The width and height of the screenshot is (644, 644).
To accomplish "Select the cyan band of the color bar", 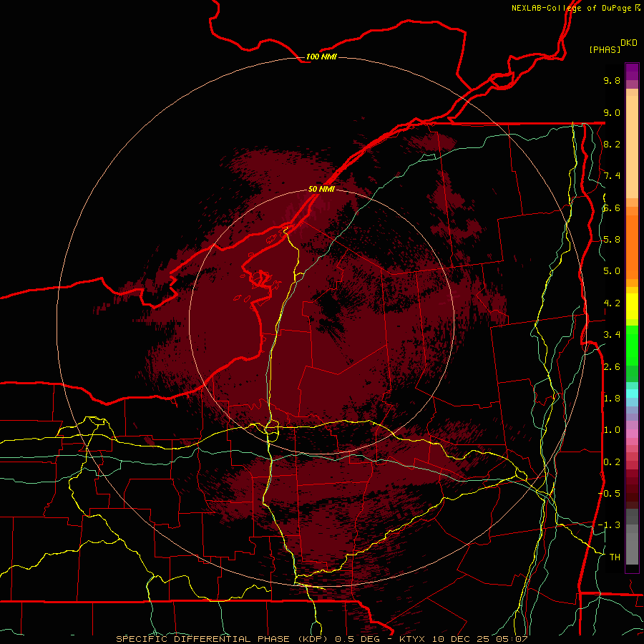I will pos(632,394).
